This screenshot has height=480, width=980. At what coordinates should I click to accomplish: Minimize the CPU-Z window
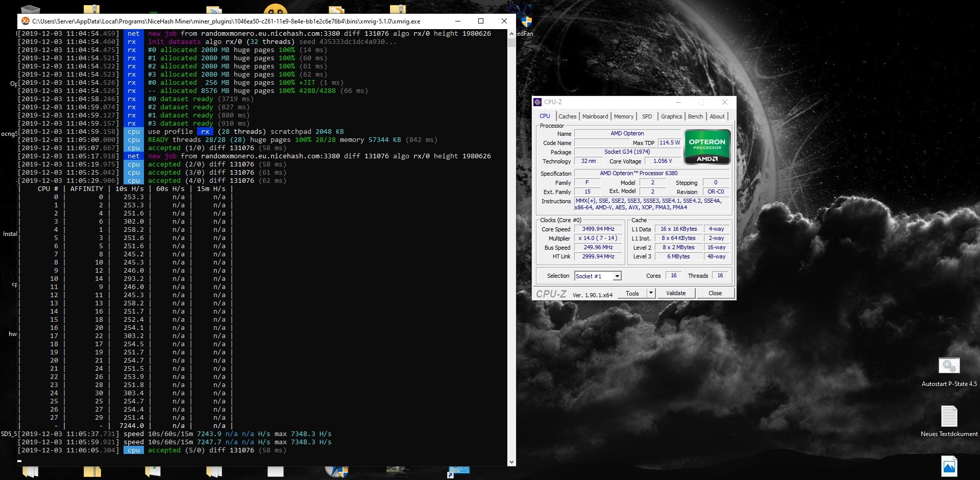678,102
